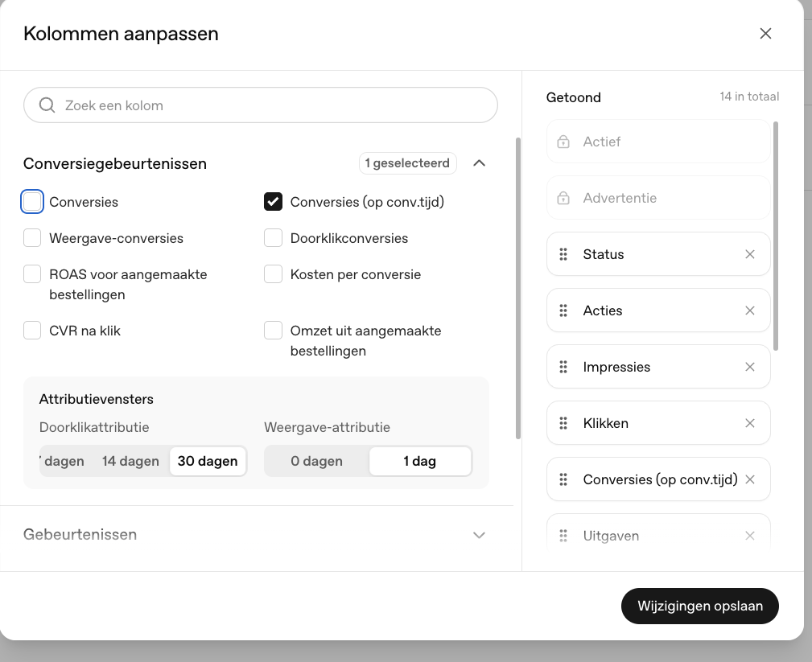Tick Omzet uit aangemaakte bestellingen checkbox
This screenshot has width=812, height=662.
pyautogui.click(x=274, y=331)
